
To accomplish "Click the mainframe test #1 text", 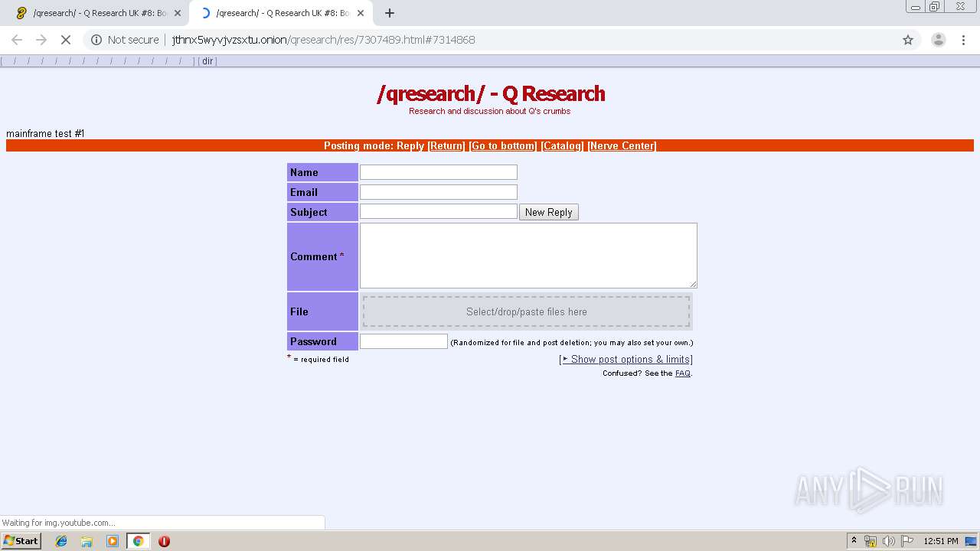I will point(45,133).
